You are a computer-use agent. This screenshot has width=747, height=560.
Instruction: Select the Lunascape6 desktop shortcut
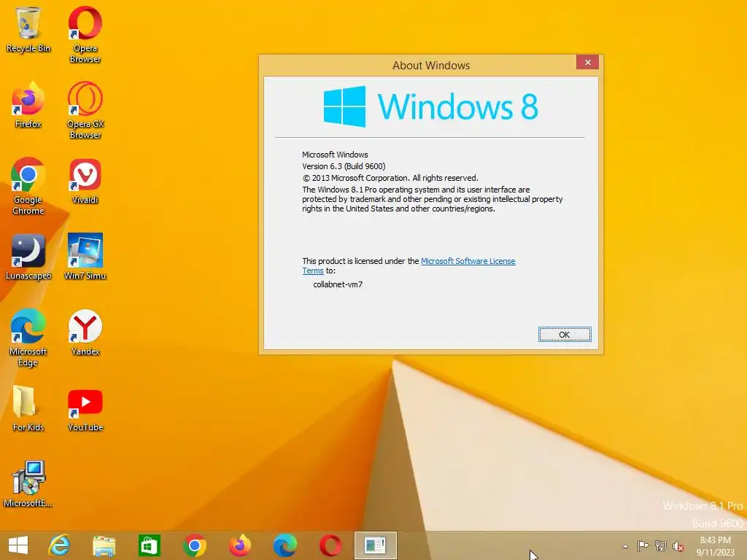pyautogui.click(x=28, y=257)
